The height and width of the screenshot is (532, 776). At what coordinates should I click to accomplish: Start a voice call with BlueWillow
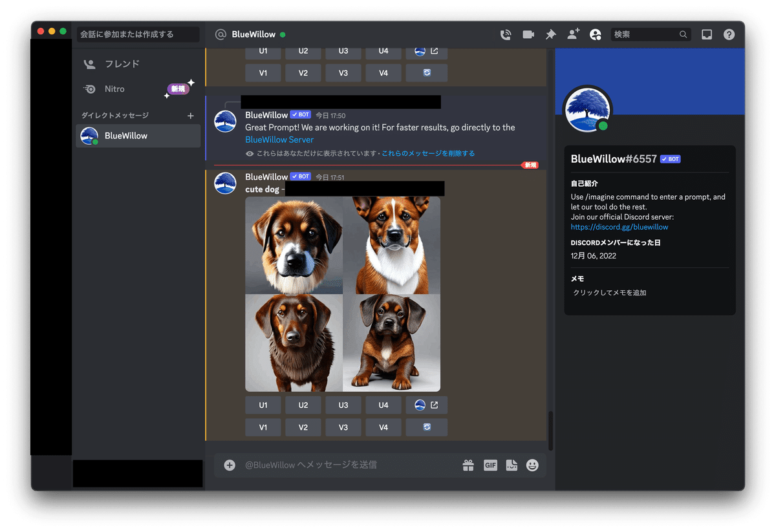[506, 35]
